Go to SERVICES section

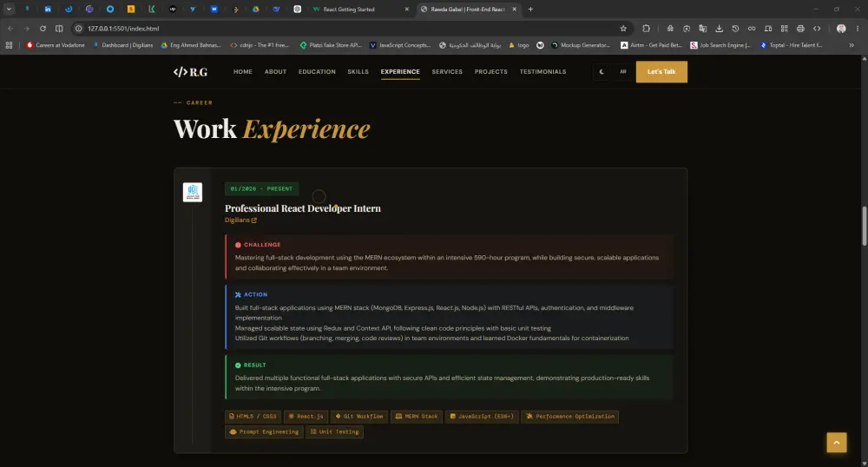(x=447, y=72)
